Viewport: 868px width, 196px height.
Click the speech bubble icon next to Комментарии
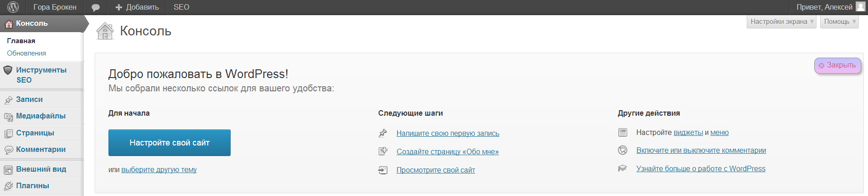tap(8, 150)
